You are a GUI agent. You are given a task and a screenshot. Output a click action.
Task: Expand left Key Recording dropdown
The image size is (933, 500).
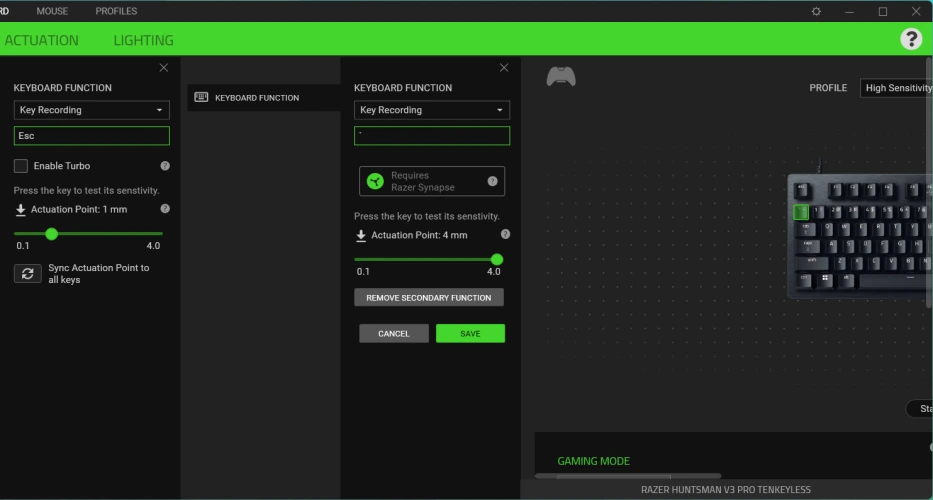point(91,110)
